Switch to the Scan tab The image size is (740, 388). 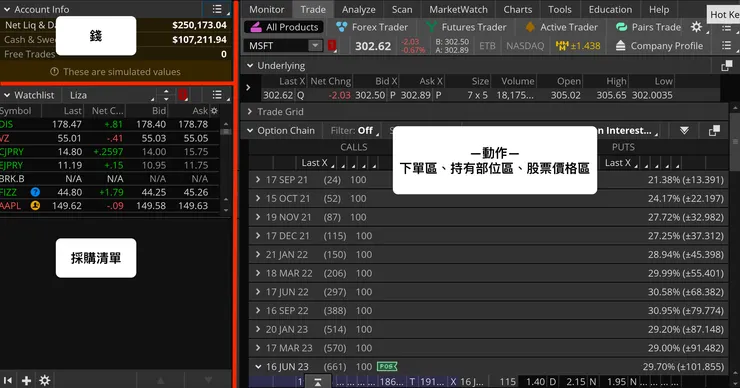[x=402, y=9]
